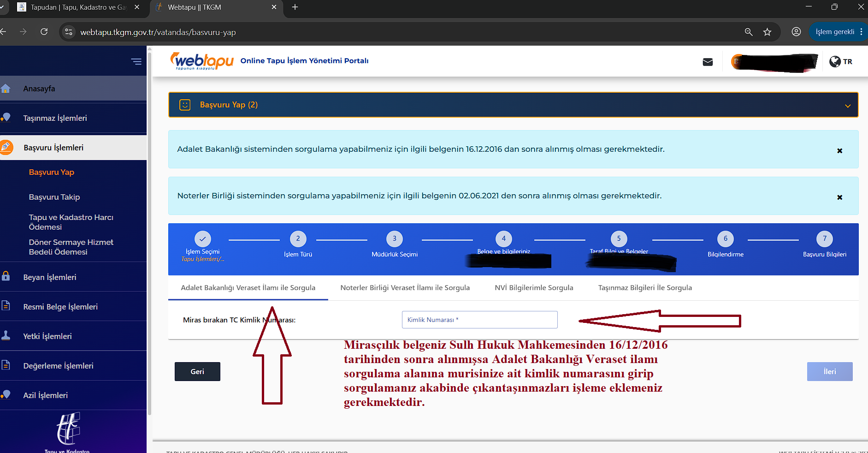Open the messages envelope icon
868x453 pixels.
(708, 62)
